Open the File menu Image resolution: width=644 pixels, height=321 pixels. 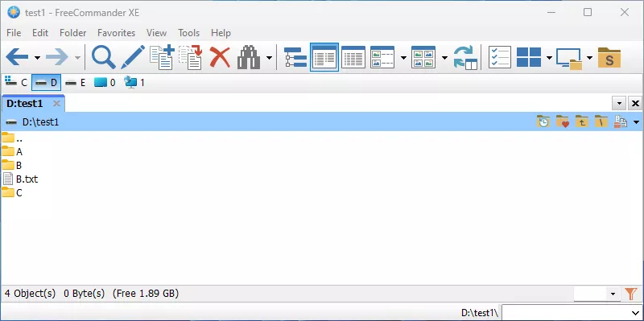(14, 33)
